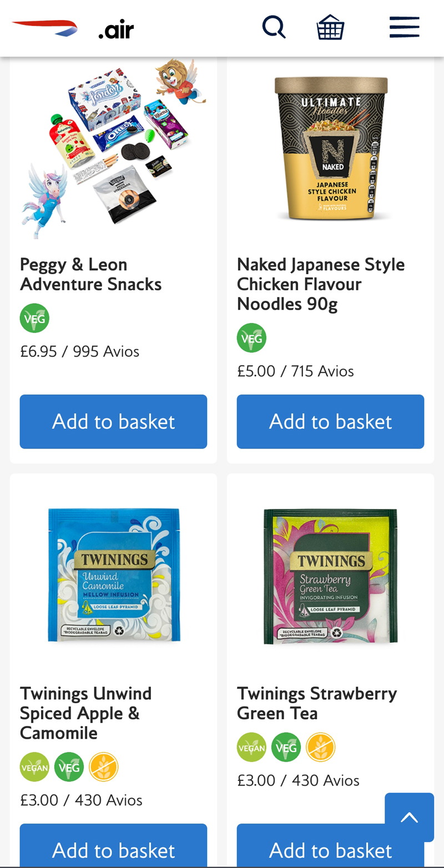Open the shopping basket icon

[x=331, y=27]
